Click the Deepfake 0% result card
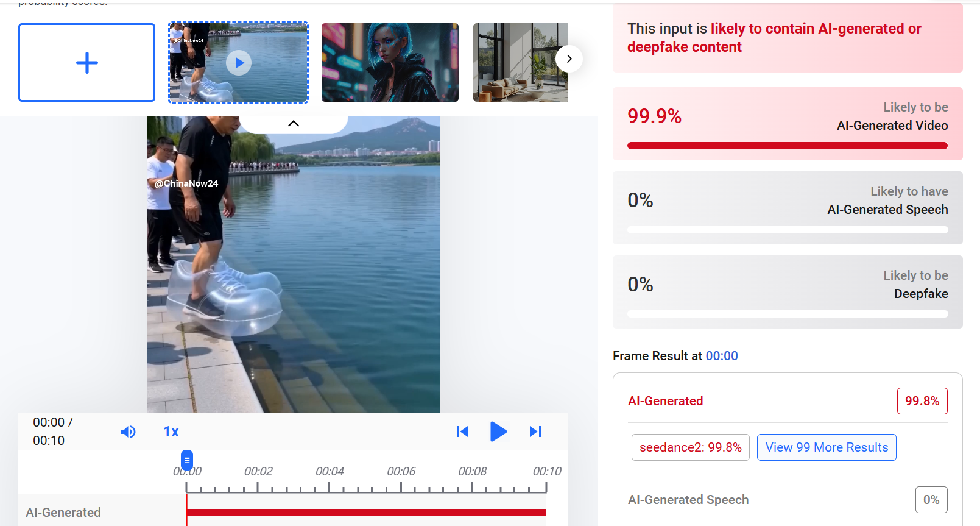Viewport: 980px width, 526px height. coord(788,292)
